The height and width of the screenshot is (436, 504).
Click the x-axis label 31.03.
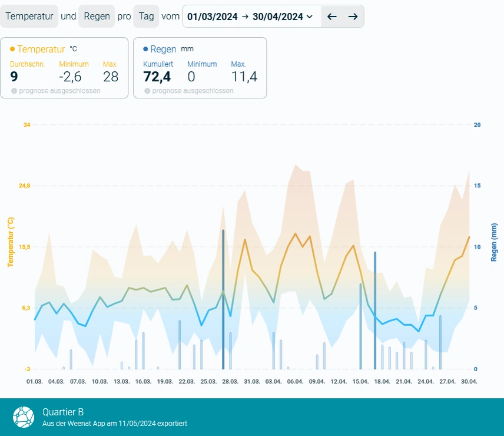coord(252,382)
